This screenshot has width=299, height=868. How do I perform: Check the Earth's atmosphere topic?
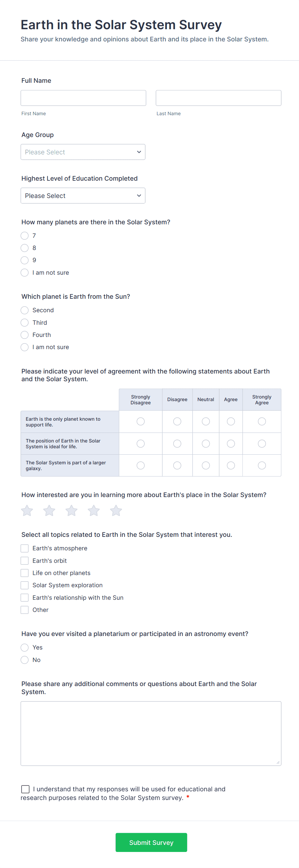pos(24,548)
